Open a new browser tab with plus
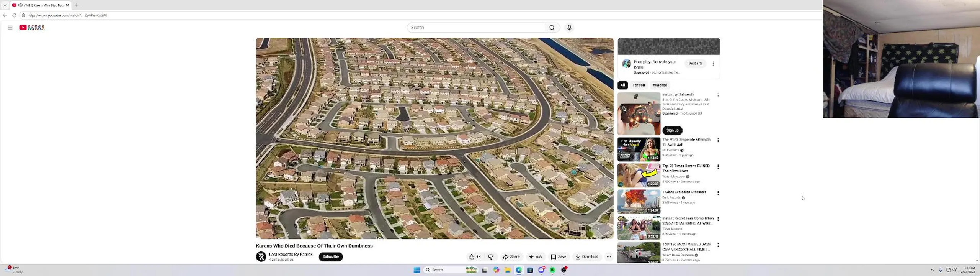This screenshot has height=276, width=980. (77, 5)
